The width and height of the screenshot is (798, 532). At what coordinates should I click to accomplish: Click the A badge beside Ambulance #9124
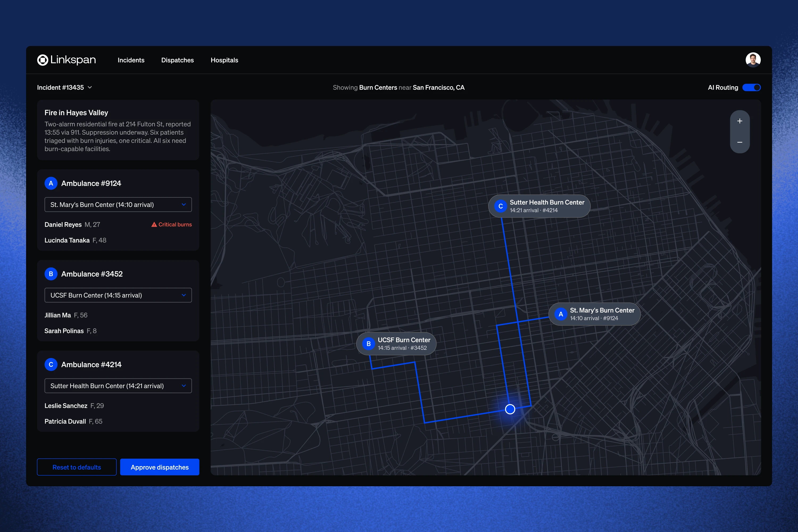pos(51,183)
